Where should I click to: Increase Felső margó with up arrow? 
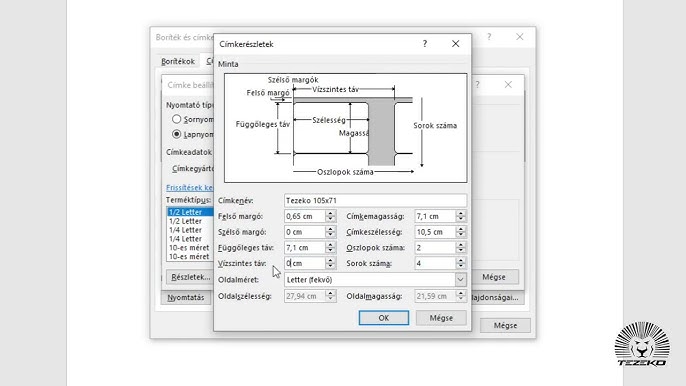click(x=331, y=213)
